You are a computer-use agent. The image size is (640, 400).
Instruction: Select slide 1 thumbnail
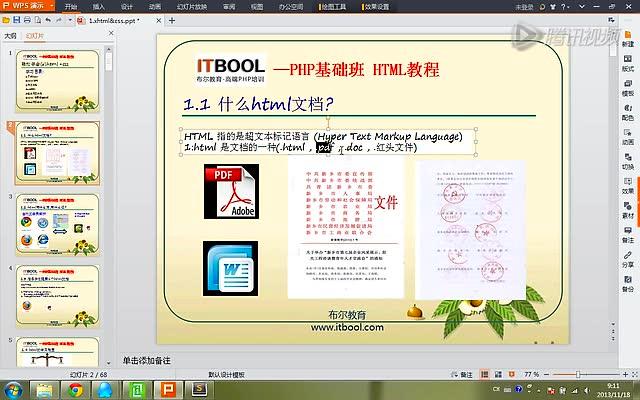tap(58, 81)
